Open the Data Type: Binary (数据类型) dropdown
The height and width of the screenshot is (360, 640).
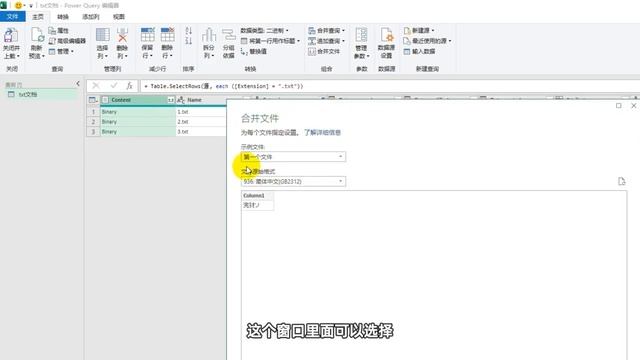264,31
